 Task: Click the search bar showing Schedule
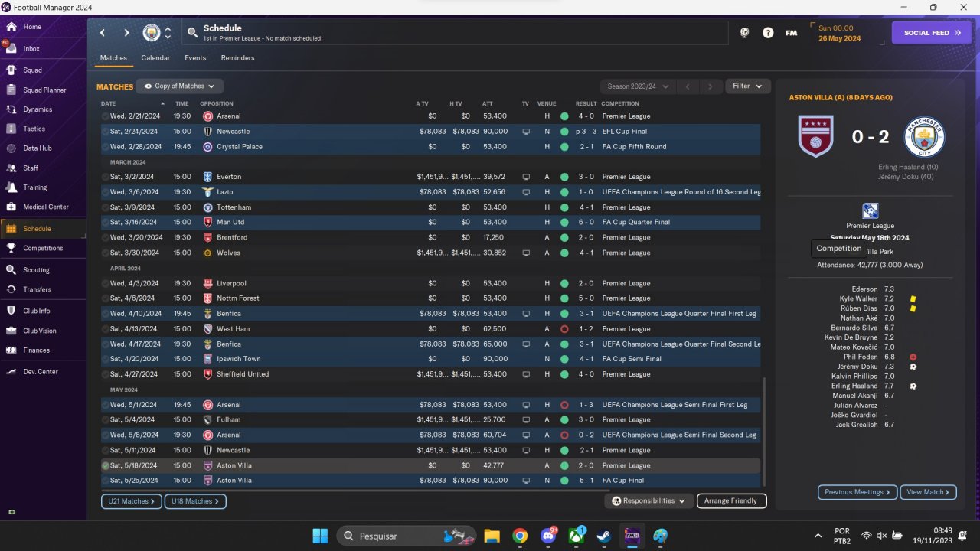coord(455,33)
